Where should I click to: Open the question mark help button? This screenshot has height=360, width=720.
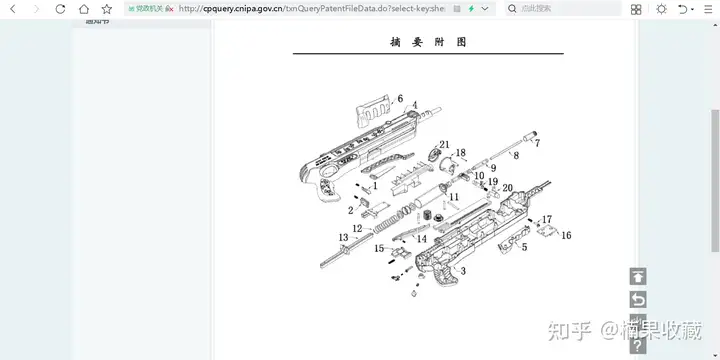(638, 346)
